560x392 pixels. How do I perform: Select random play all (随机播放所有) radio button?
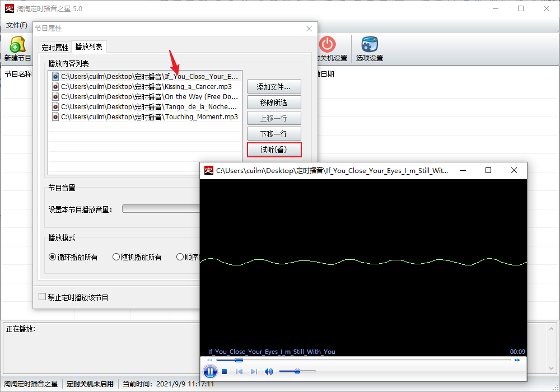(x=116, y=256)
